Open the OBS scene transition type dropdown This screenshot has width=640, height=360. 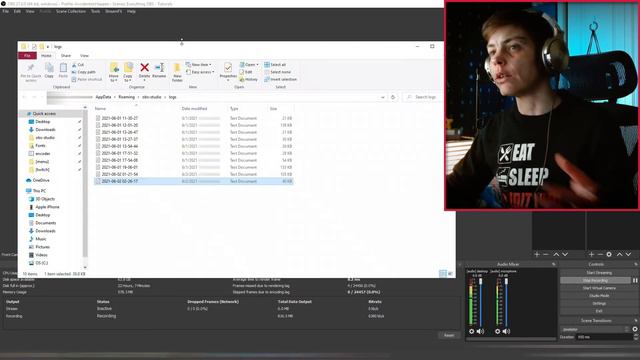pyautogui.click(x=596, y=329)
